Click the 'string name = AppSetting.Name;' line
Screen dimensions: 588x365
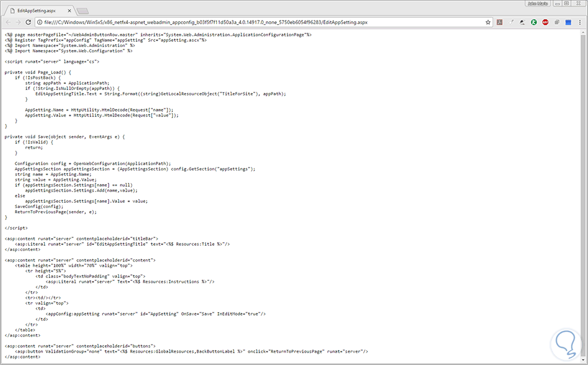(53, 174)
